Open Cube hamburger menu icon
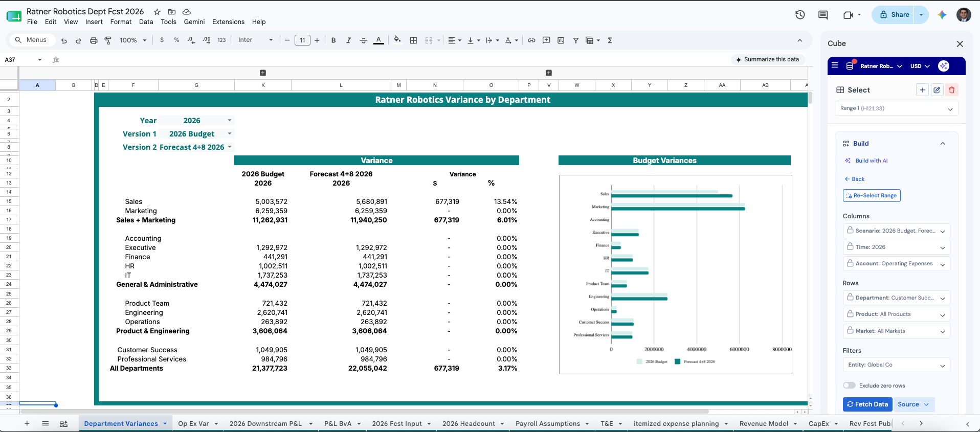Viewport: 980px width, 432px height. (835, 65)
